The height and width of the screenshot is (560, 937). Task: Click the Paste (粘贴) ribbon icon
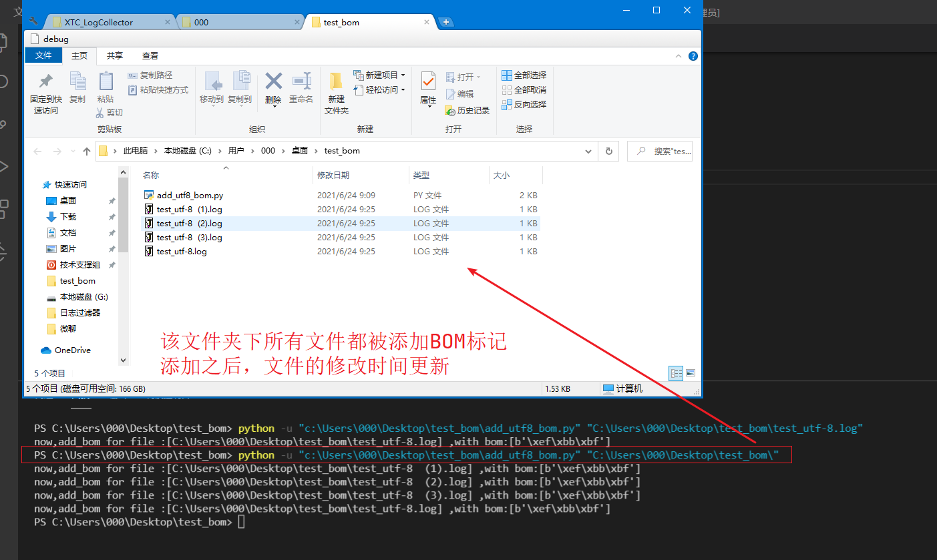coord(106,81)
